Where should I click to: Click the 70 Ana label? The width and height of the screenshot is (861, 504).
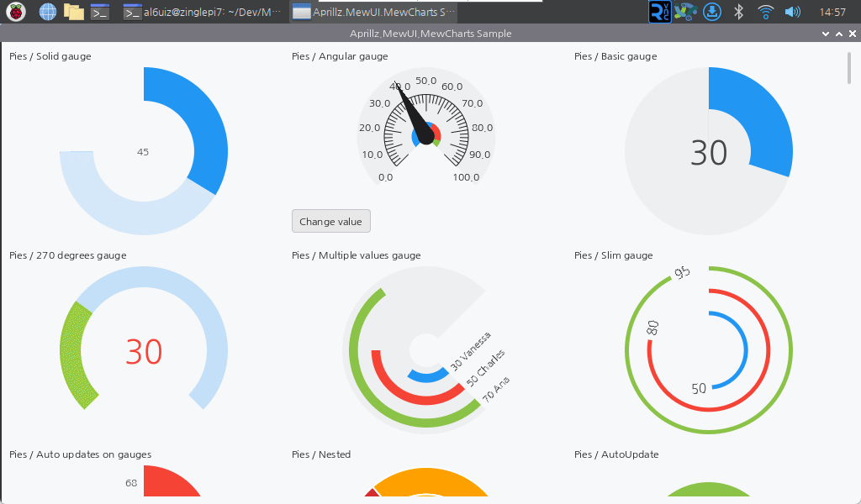(x=496, y=389)
